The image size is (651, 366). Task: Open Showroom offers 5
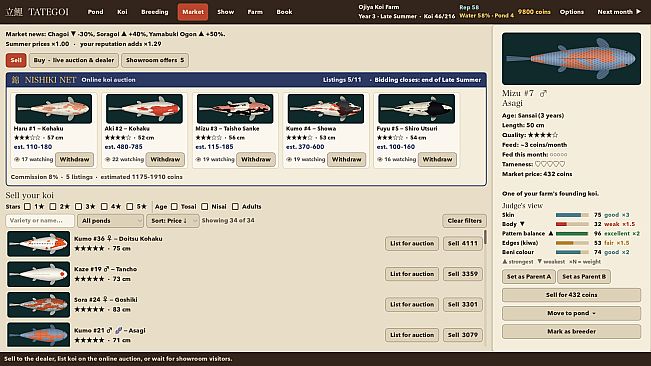(x=155, y=60)
